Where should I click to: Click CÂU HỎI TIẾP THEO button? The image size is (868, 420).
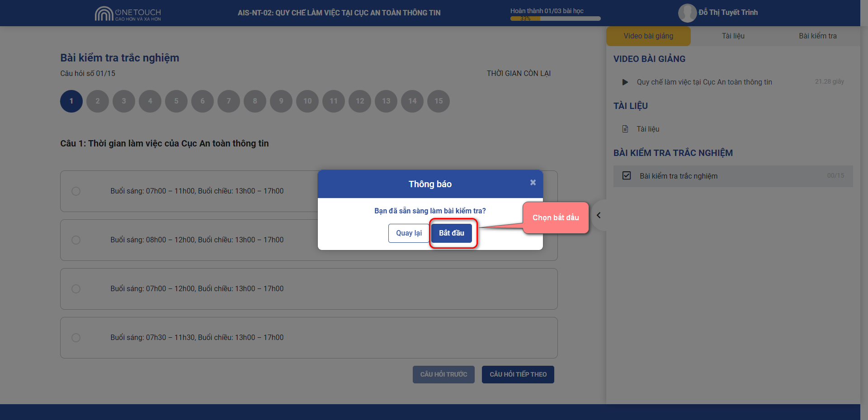tap(518, 374)
